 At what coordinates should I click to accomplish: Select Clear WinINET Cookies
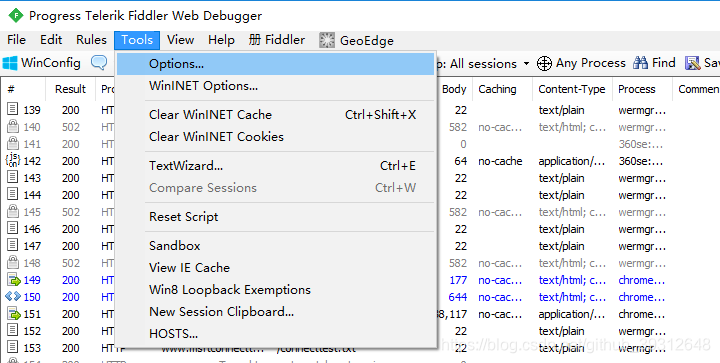(276, 137)
